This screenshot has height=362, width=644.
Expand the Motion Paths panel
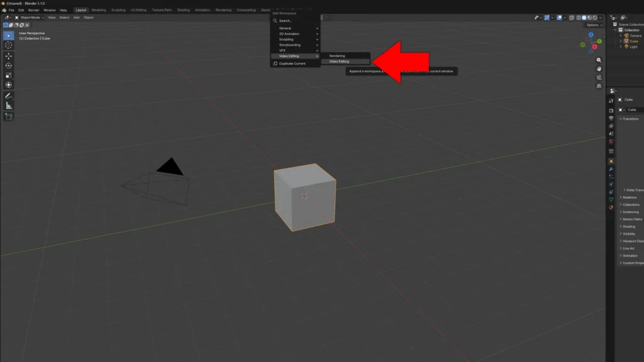coord(630,219)
